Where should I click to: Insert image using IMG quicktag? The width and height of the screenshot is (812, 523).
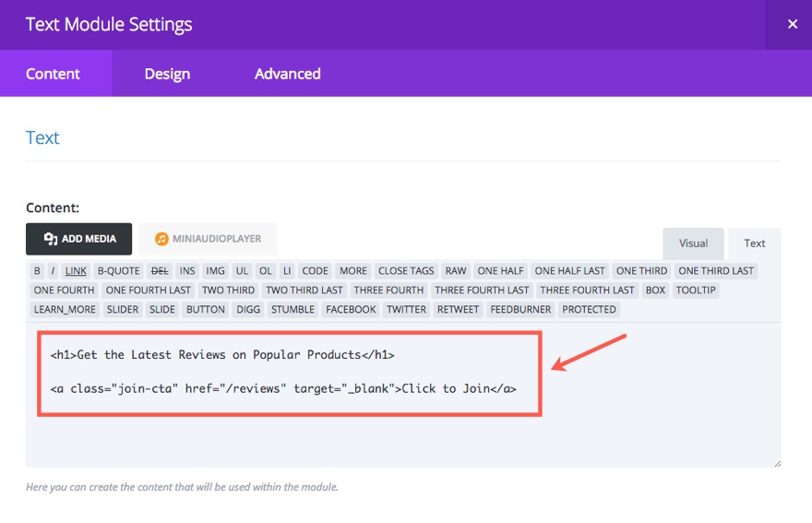click(215, 271)
